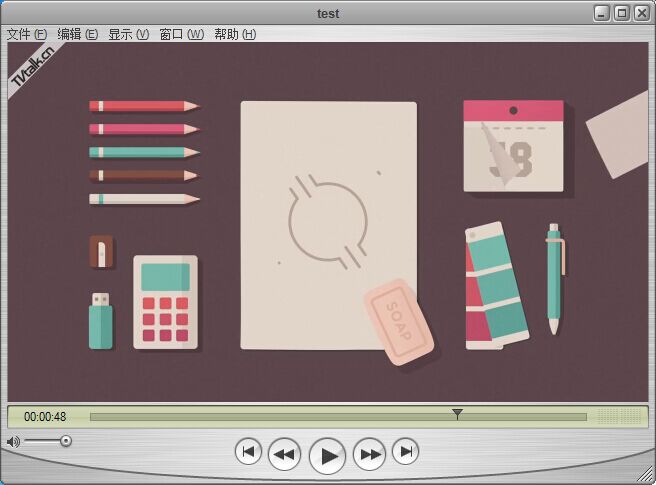Click the 00:00:48 time display
Screen dimensions: 656x485
(45, 417)
